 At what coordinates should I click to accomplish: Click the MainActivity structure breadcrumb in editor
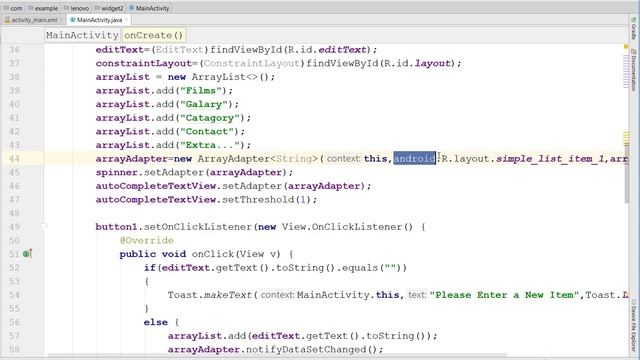click(82, 35)
